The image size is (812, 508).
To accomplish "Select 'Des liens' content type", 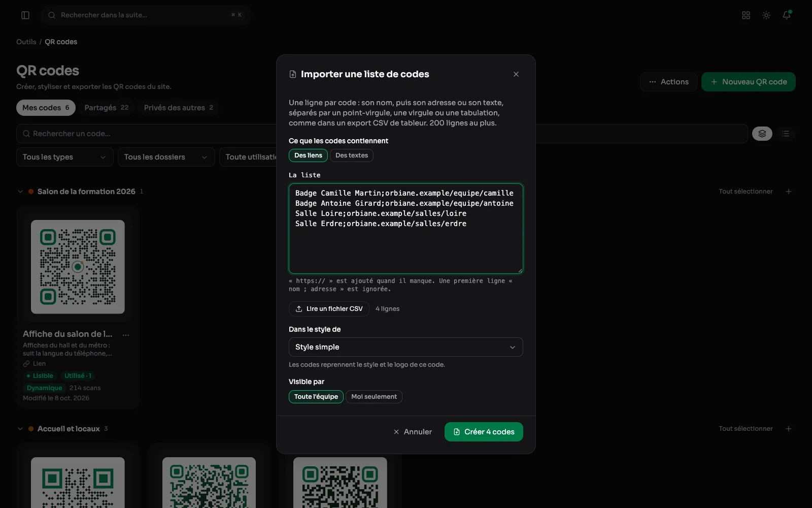I will point(308,155).
